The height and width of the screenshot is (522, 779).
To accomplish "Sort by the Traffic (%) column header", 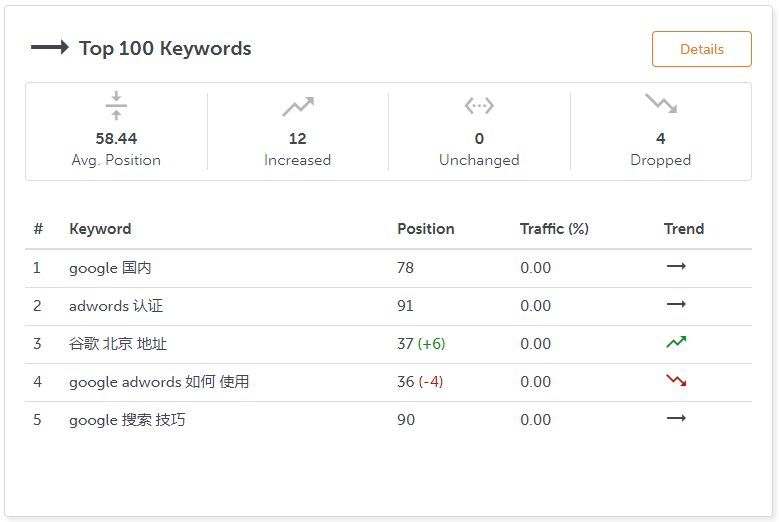I will coord(554,229).
